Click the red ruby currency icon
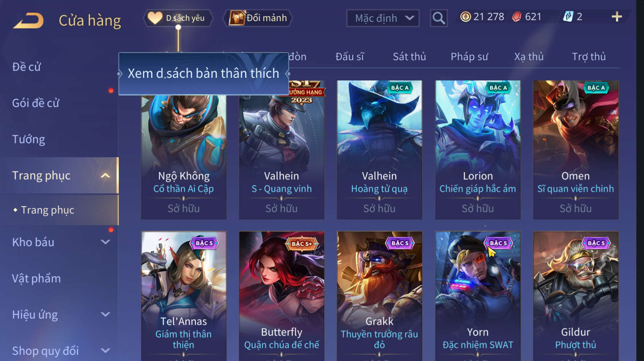This screenshot has height=361, width=644. tap(517, 17)
